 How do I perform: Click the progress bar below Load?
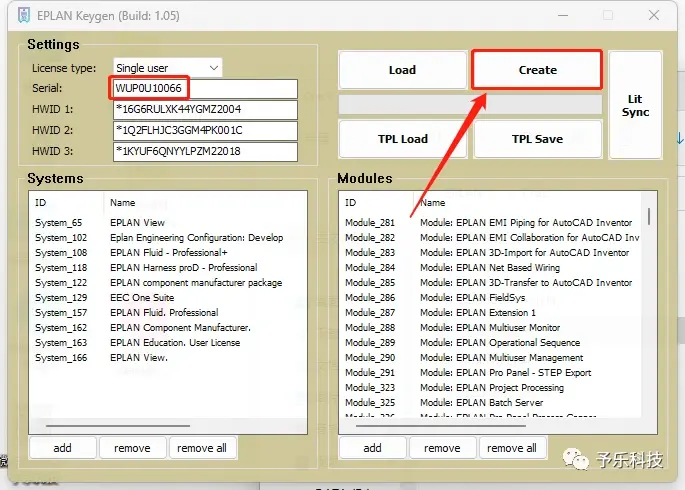(x=470, y=105)
